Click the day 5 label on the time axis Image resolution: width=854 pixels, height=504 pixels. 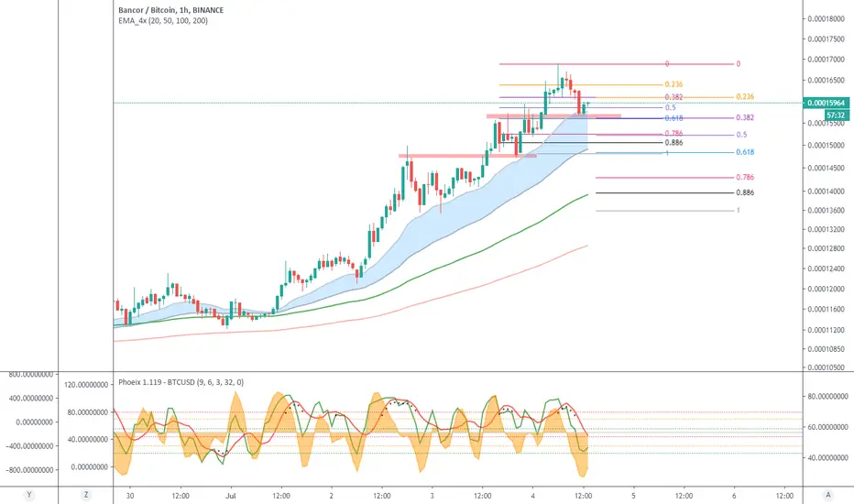(x=633, y=495)
